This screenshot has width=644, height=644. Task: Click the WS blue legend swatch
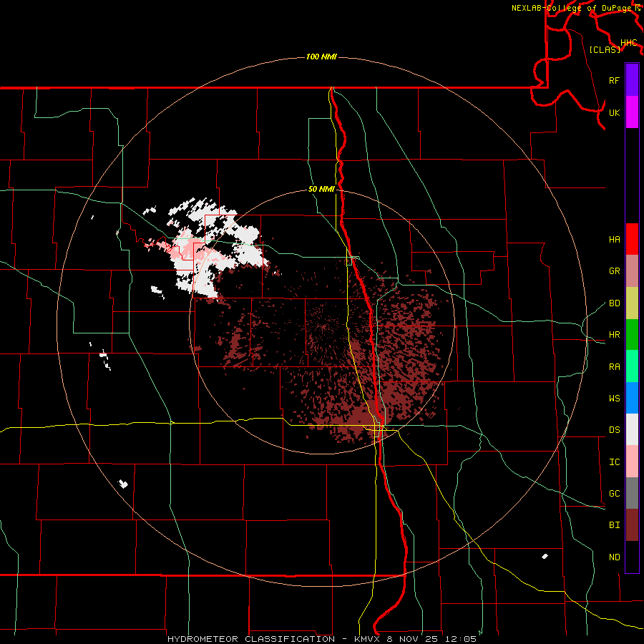[632, 398]
